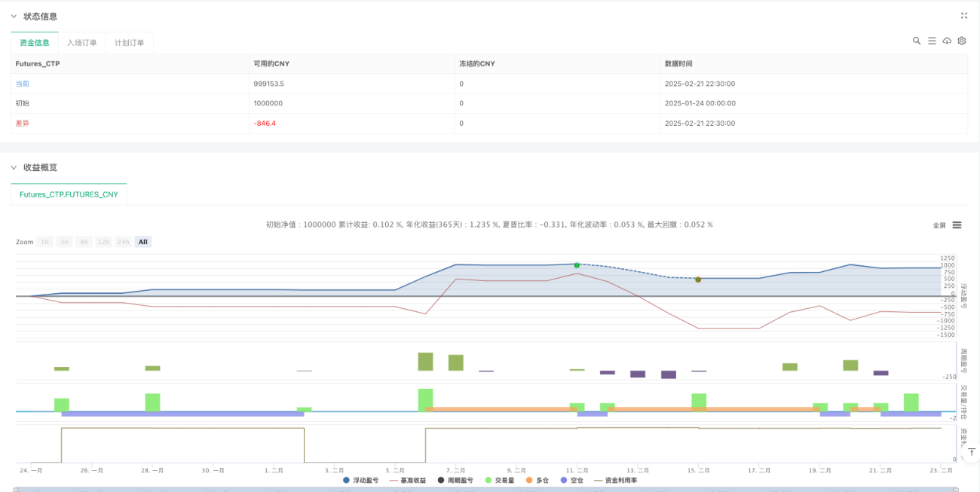Click the collapse-arrows icon in status panel corner
The height and width of the screenshot is (492, 980).
964,15
